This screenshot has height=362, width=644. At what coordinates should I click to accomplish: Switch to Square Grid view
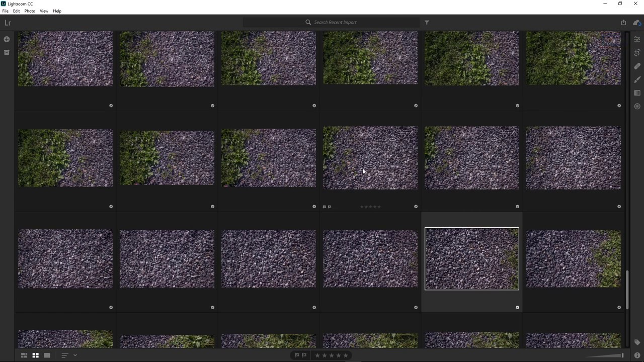35,355
